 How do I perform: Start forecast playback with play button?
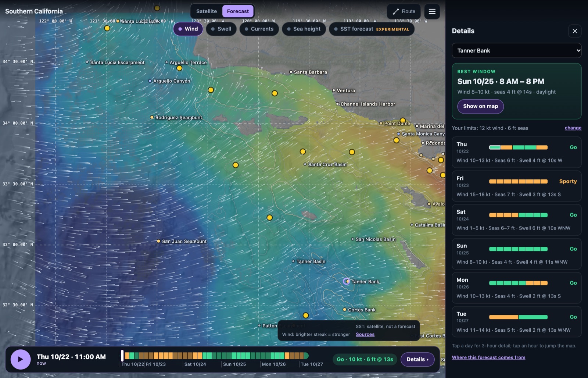click(x=21, y=359)
